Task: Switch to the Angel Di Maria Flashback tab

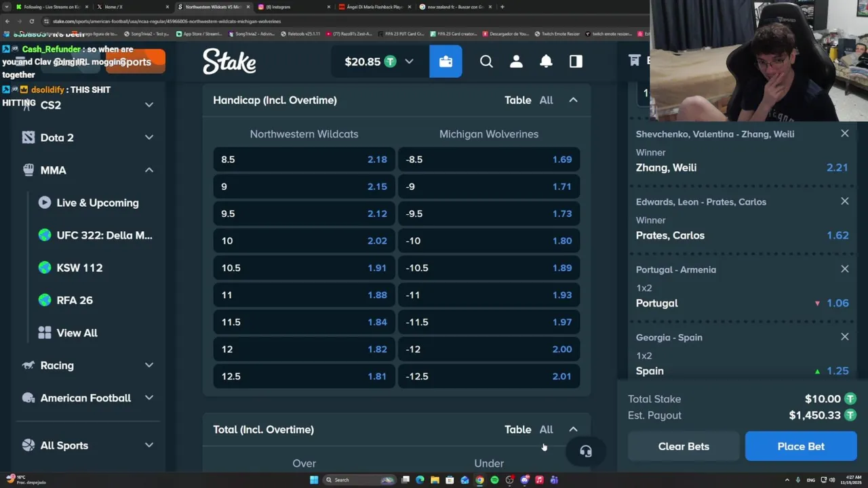Action: click(374, 7)
